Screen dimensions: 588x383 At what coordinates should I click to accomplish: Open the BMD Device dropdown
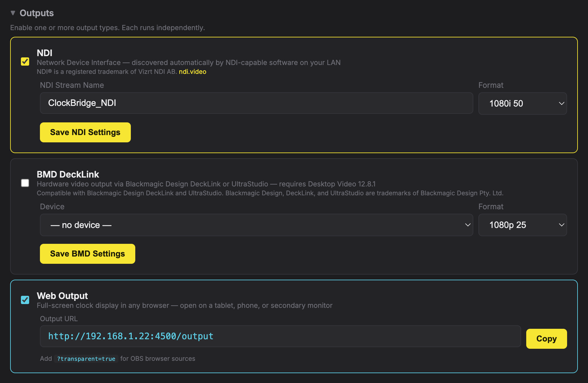[257, 225]
